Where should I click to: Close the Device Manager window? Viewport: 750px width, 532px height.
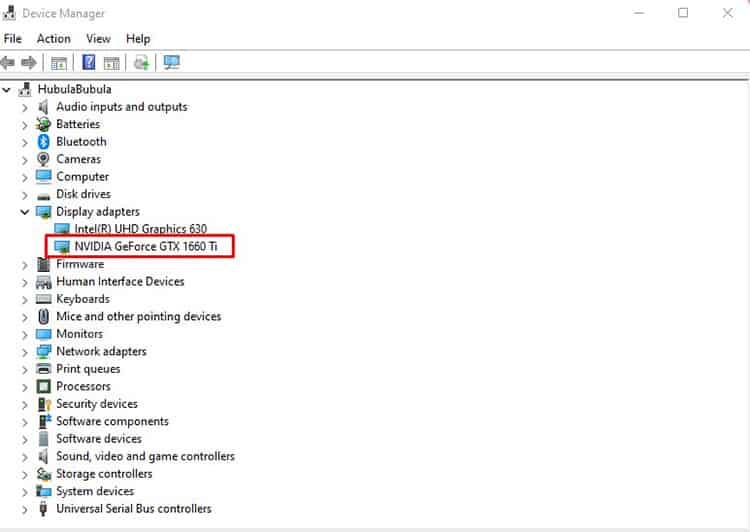coord(728,13)
